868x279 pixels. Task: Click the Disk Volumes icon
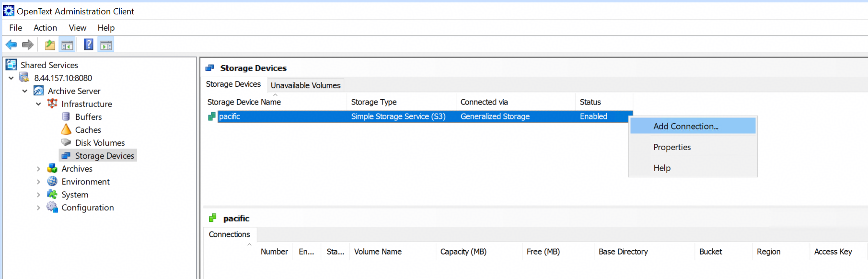tap(66, 142)
